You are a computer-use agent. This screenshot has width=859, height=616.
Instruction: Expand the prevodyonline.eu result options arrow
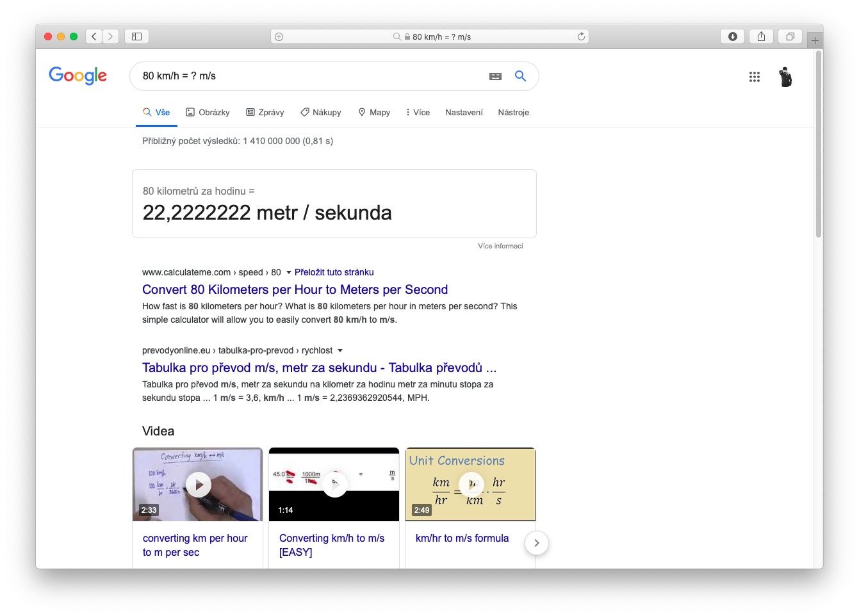point(340,351)
